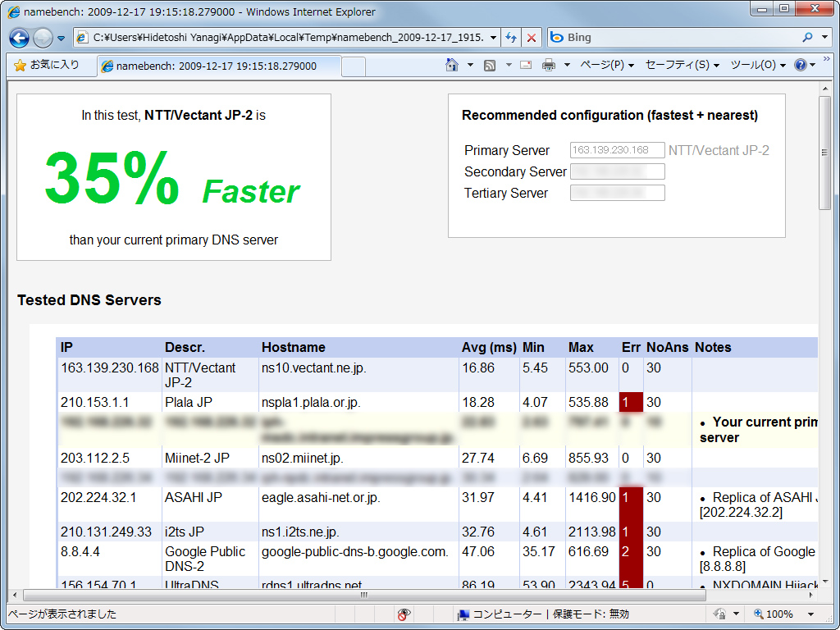Click the address bar file path

pos(288,38)
